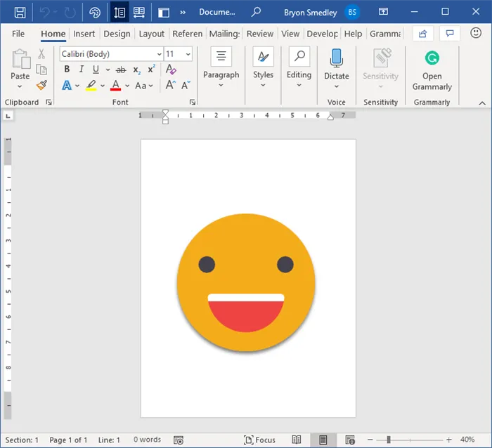Toggle Italic formatting
The image size is (492, 448).
(x=82, y=70)
